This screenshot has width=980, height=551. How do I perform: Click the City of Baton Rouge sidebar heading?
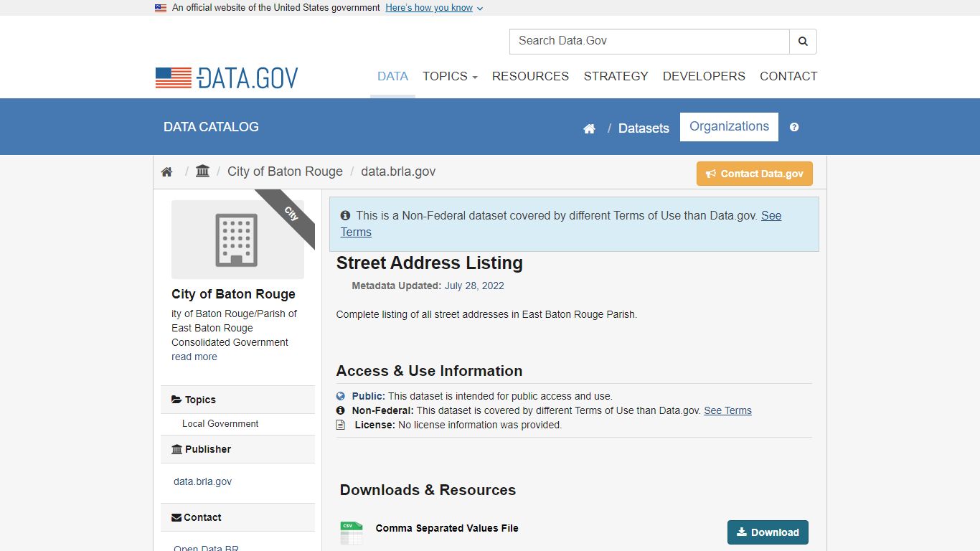tap(233, 294)
